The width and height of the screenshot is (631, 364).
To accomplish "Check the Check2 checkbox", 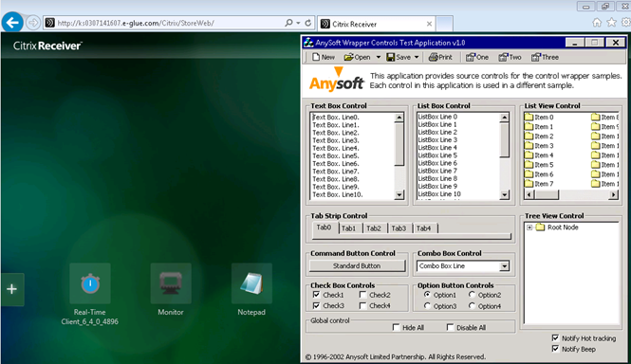I will [x=362, y=295].
